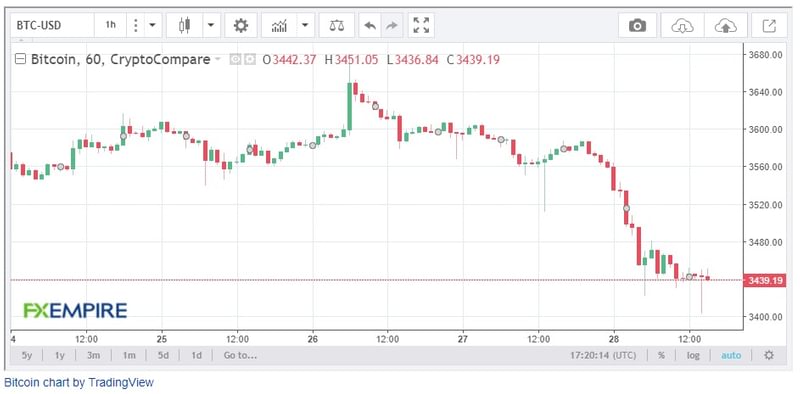The image size is (800, 394).
Task: Toggle Bitcoin series visibility eye icon
Action: (235, 60)
